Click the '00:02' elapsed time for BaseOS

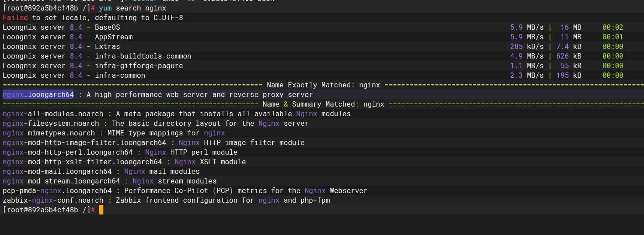(613, 27)
